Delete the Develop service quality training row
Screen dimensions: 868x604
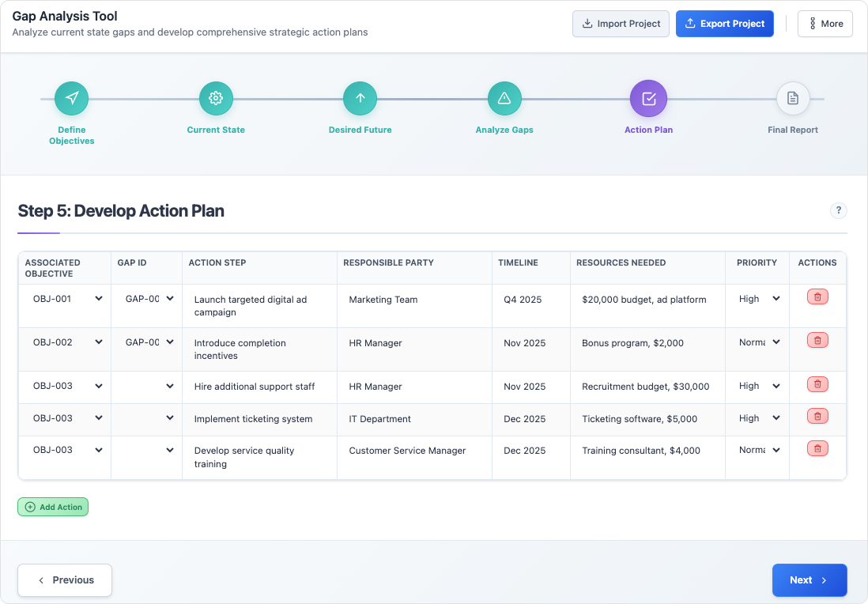(817, 448)
